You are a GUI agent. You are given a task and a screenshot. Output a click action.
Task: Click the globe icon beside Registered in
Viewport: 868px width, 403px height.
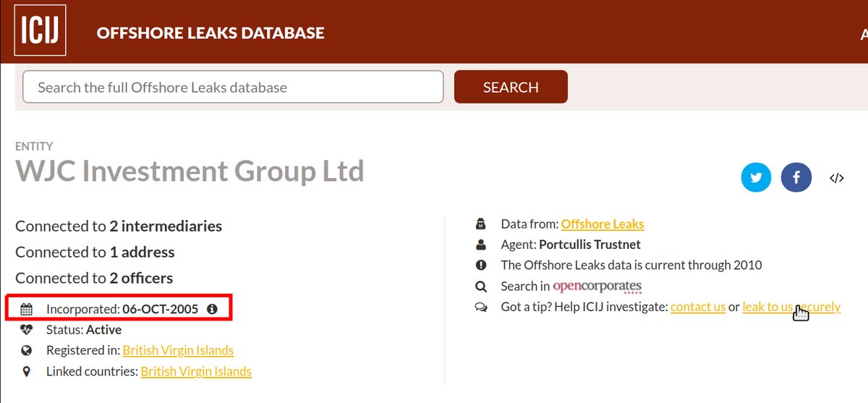pyautogui.click(x=27, y=351)
